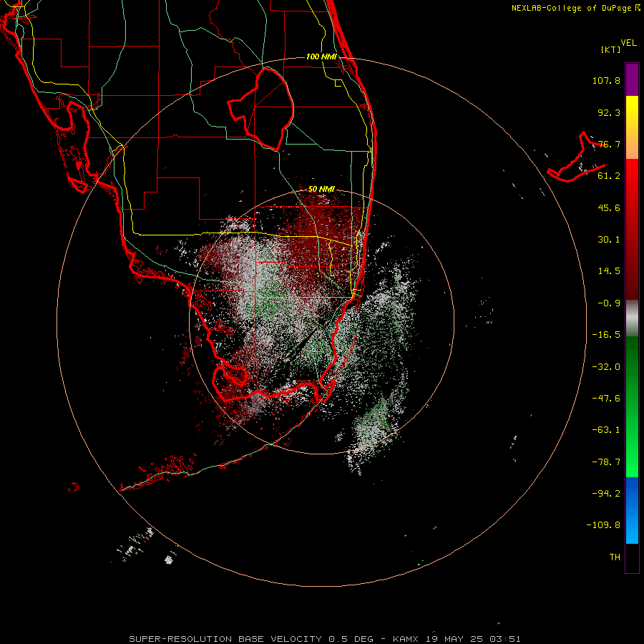Select the yellow segment of the color bar
This screenshot has width=644, height=644.
(632, 127)
